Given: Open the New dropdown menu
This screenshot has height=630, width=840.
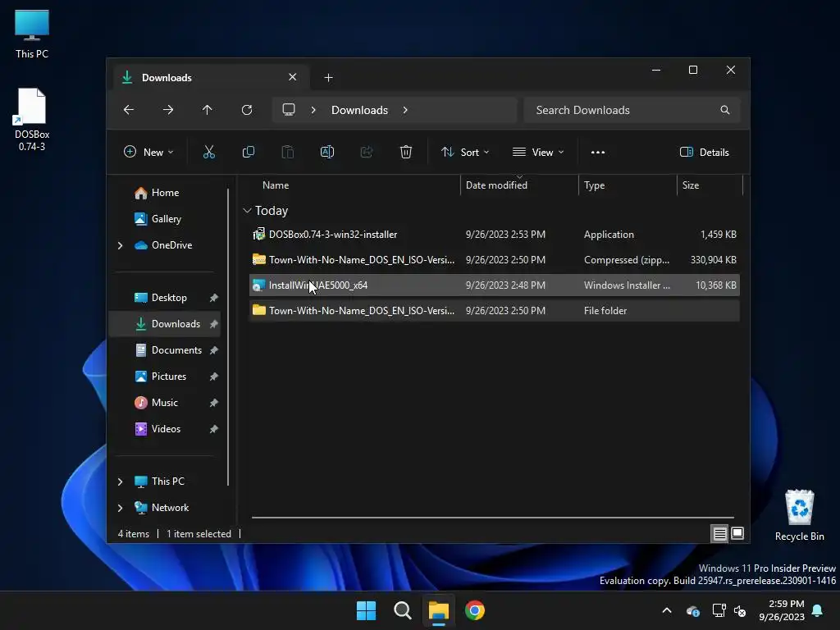Looking at the screenshot, I should [148, 152].
